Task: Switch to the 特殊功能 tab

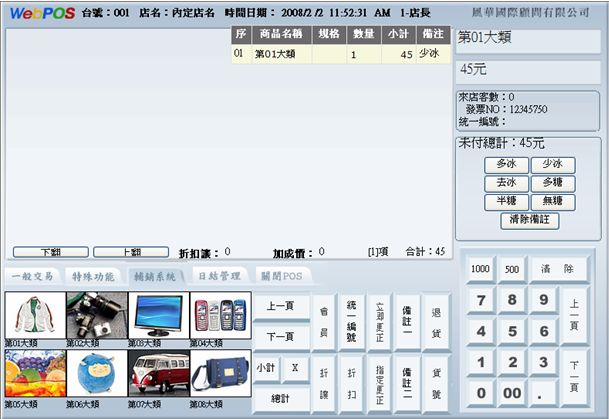Action: coord(93,276)
